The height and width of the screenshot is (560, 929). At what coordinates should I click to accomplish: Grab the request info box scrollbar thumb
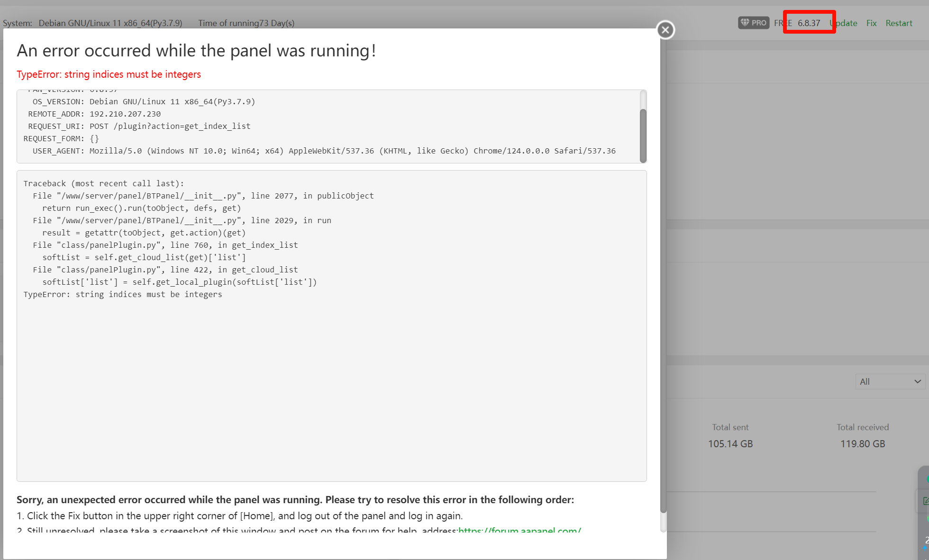643,135
